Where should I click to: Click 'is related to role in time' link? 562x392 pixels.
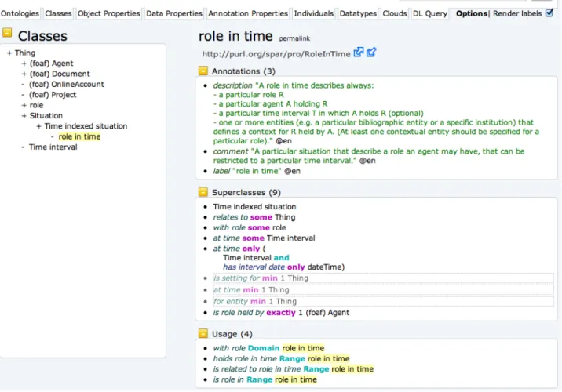click(x=257, y=368)
